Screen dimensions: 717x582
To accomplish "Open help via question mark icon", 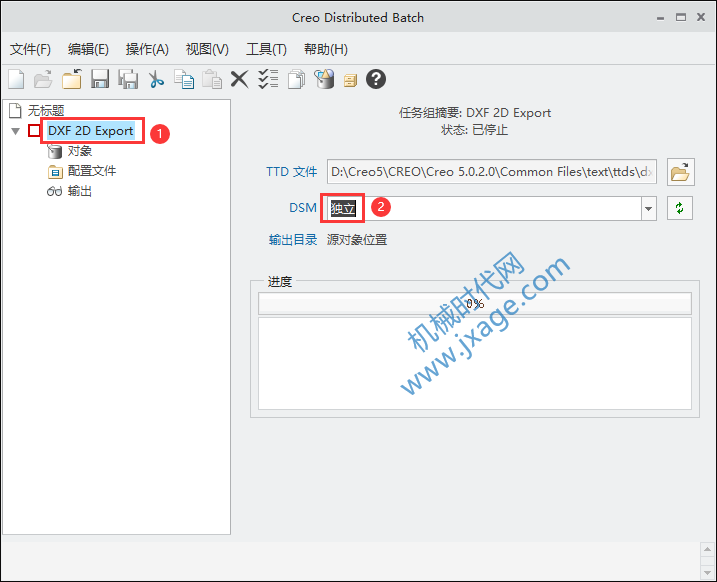I will (376, 79).
